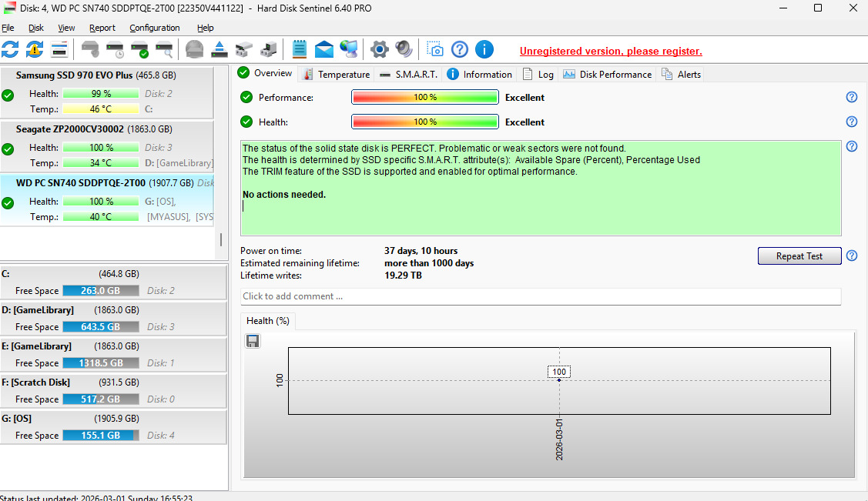The image size is (868, 501).
Task: Click the 37 days, 10 hours value
Action: point(421,251)
